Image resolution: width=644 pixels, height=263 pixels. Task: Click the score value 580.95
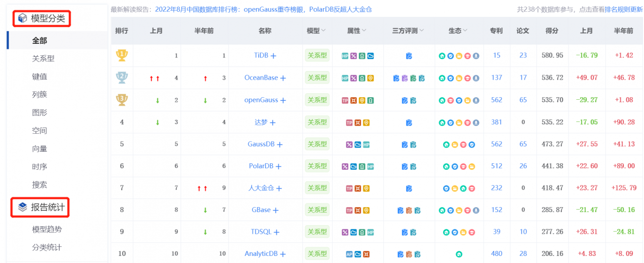[552, 55]
